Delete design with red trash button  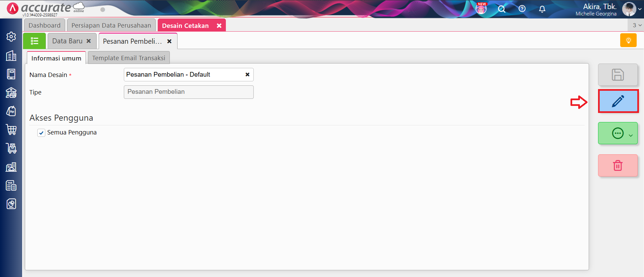(617, 165)
